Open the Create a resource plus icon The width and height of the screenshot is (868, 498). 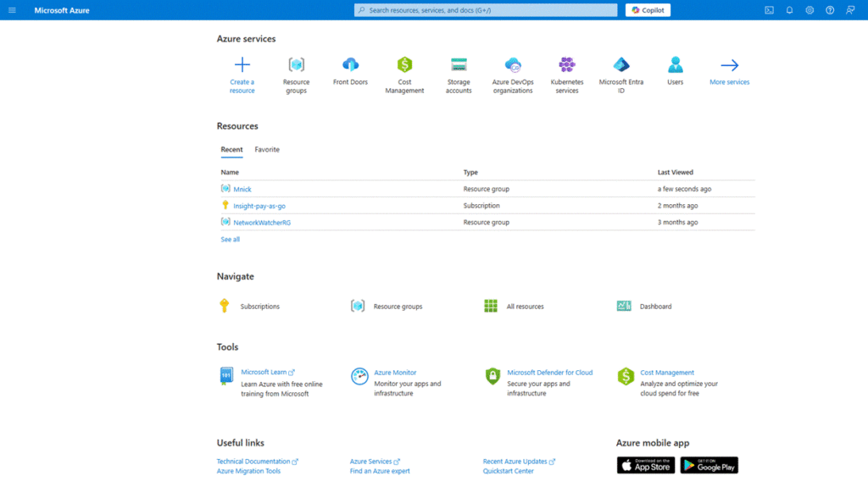click(242, 65)
